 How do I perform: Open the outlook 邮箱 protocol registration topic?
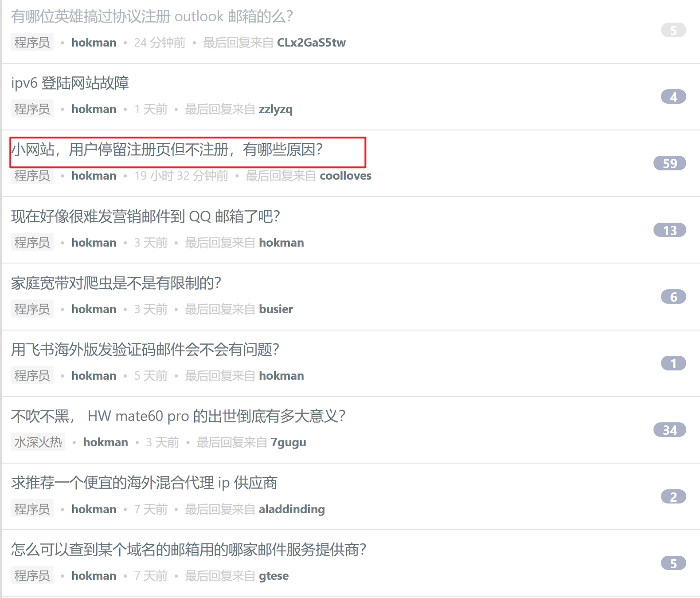pos(152,16)
